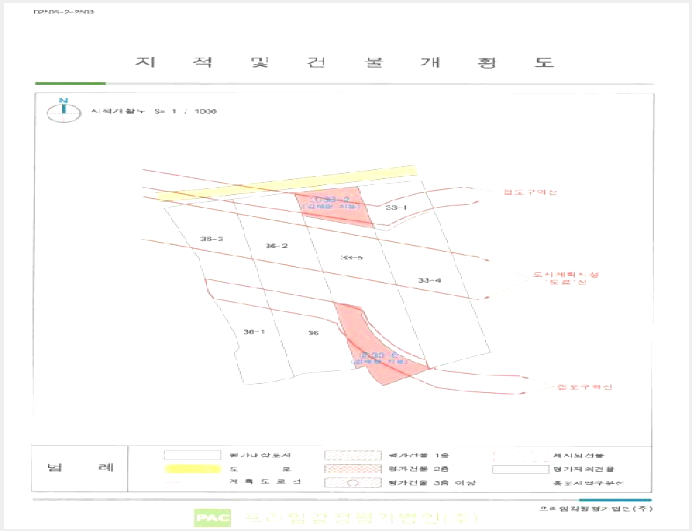Click the document number at the top left

pyautogui.click(x=64, y=11)
